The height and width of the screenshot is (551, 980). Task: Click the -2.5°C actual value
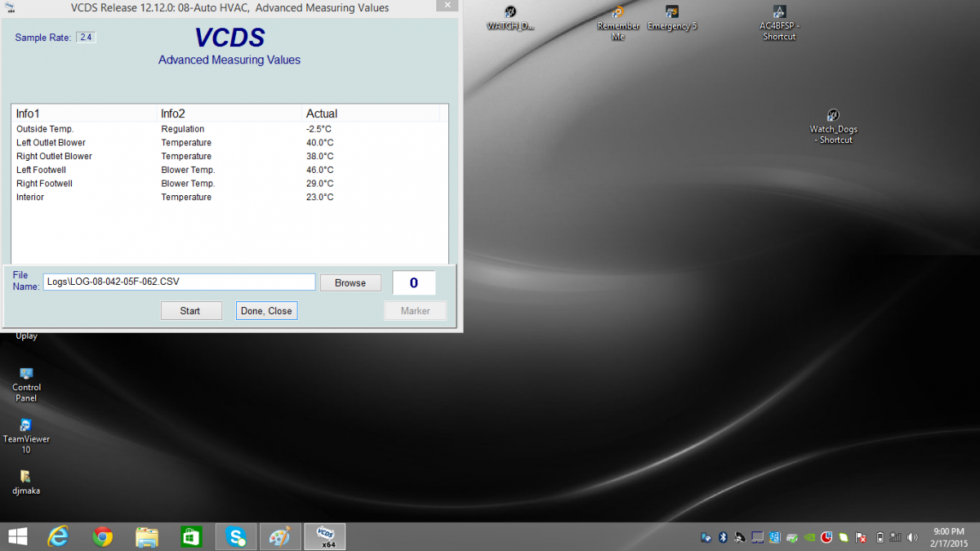pos(319,129)
